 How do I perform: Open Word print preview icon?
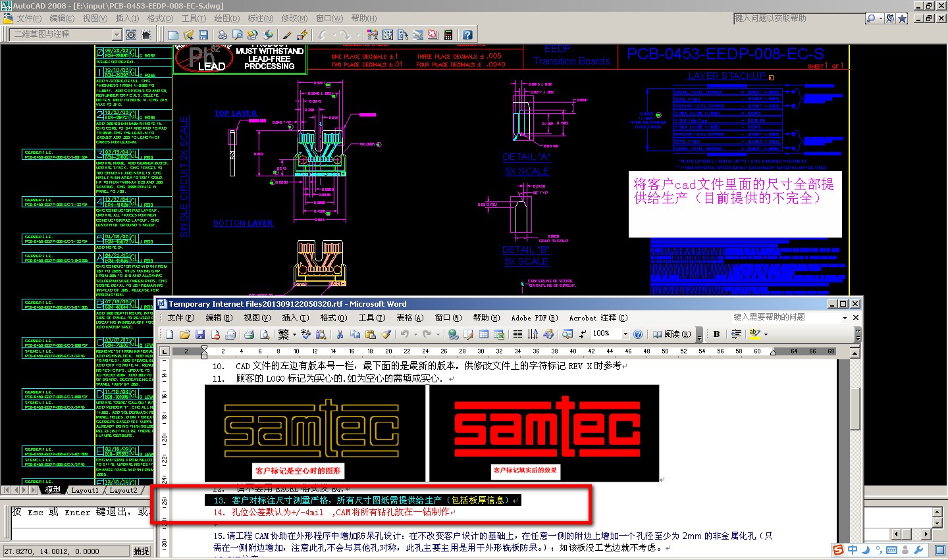[263, 334]
